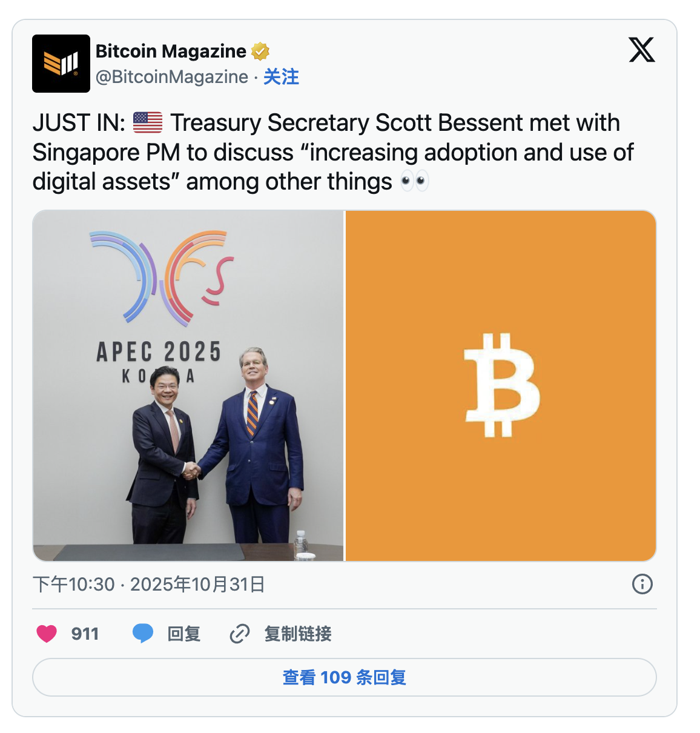Click the US flag emoji
This screenshot has height=733, width=700.
[148, 122]
